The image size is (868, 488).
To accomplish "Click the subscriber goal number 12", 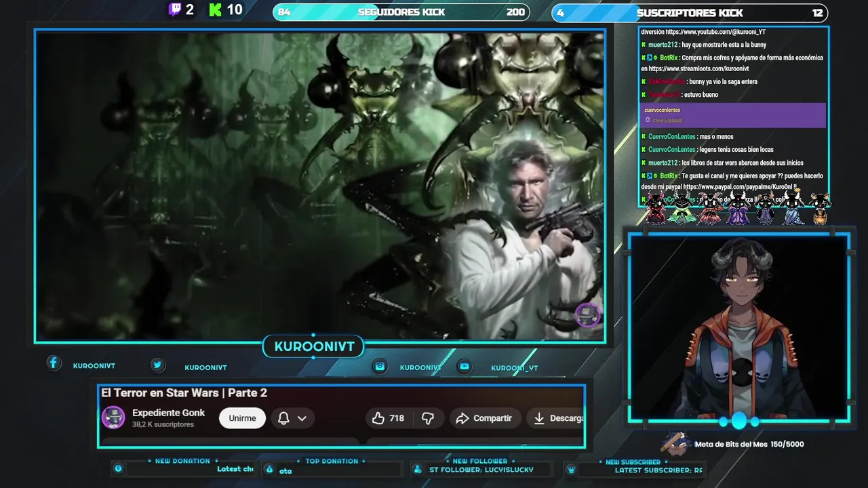I will tap(817, 13).
